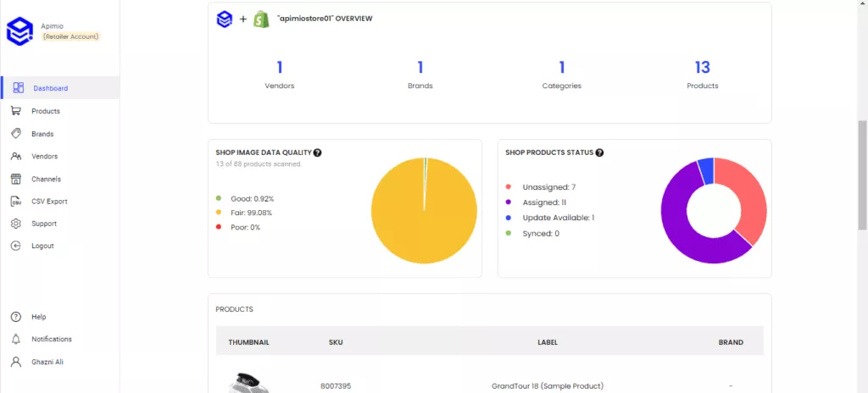The image size is (868, 393).
Task: Click the GrandTour 18 product thumbnail
Action: pyautogui.click(x=249, y=384)
